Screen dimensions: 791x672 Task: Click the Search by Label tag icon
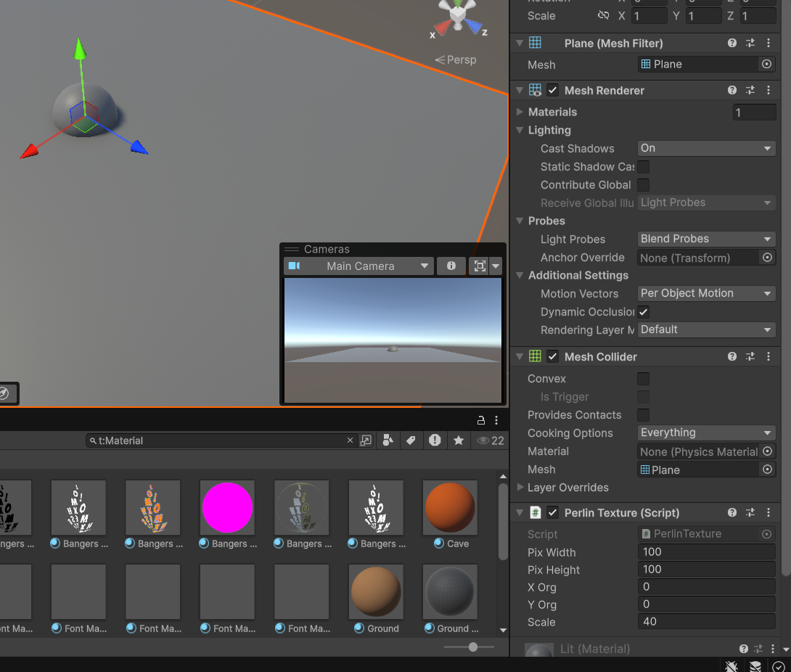[411, 441]
